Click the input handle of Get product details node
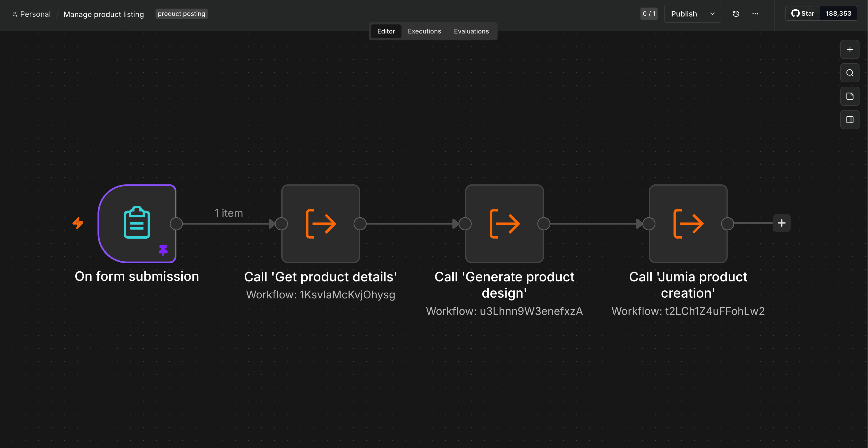Image resolution: width=868 pixels, height=448 pixels. (x=281, y=224)
